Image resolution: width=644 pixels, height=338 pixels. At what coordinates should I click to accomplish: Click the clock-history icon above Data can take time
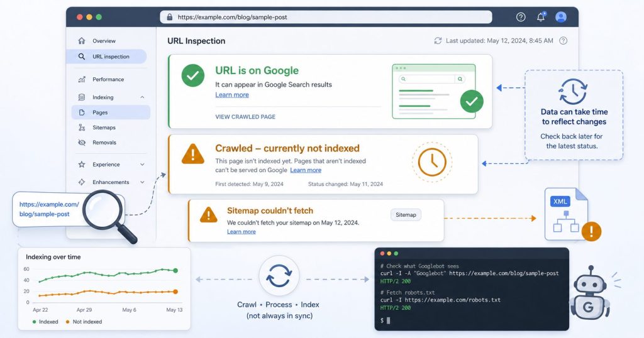(x=574, y=92)
